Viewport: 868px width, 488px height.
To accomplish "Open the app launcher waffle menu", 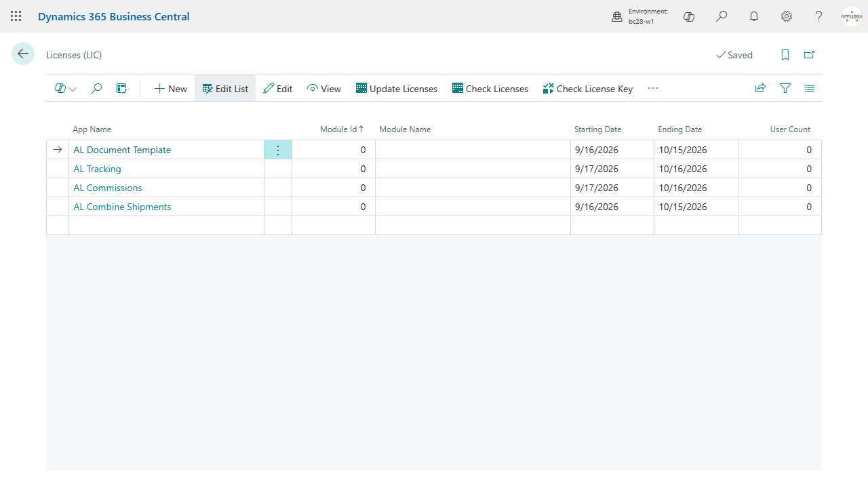I will pyautogui.click(x=16, y=16).
